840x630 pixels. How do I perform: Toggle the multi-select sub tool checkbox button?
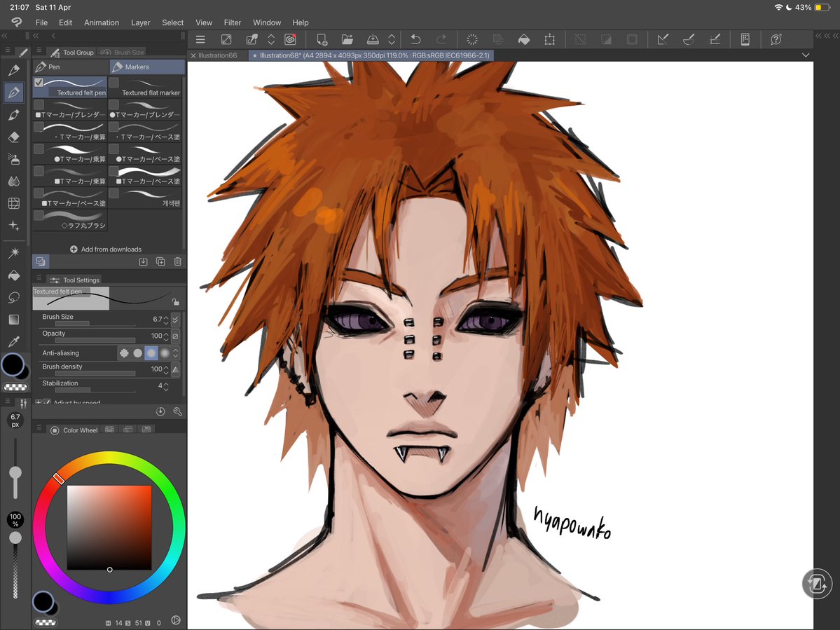click(x=40, y=261)
